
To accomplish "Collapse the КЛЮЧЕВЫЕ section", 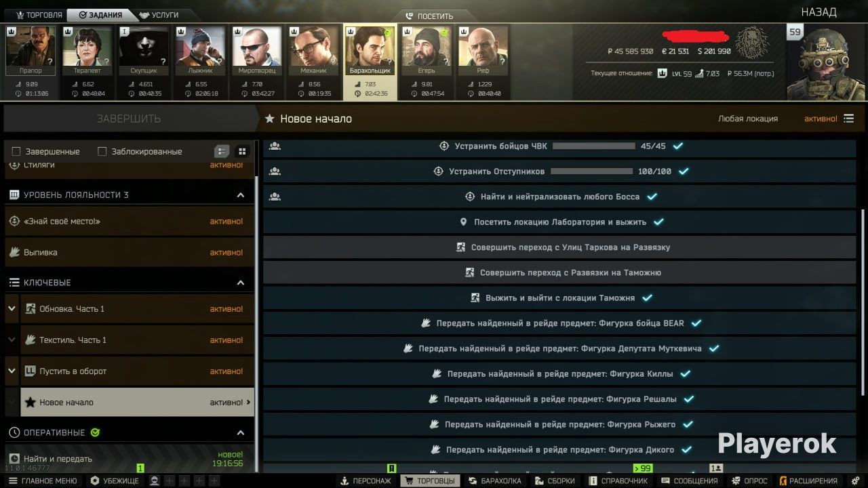I will [x=241, y=283].
